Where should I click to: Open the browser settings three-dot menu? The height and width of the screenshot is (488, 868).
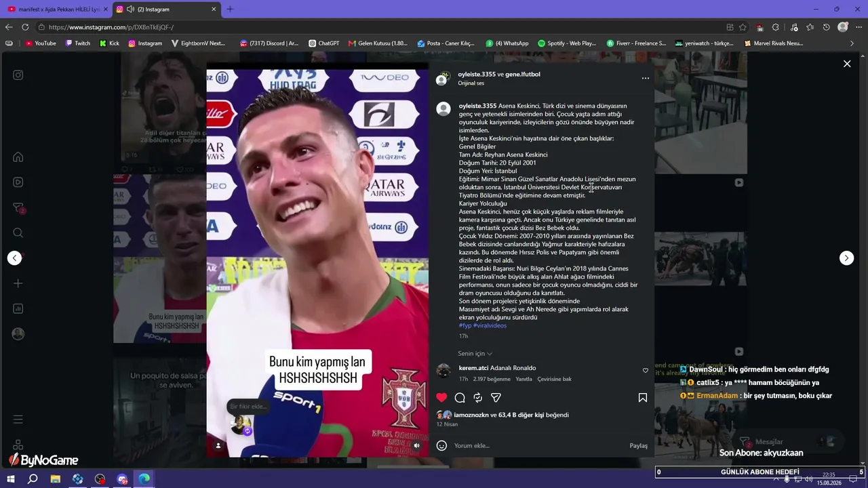tap(859, 27)
